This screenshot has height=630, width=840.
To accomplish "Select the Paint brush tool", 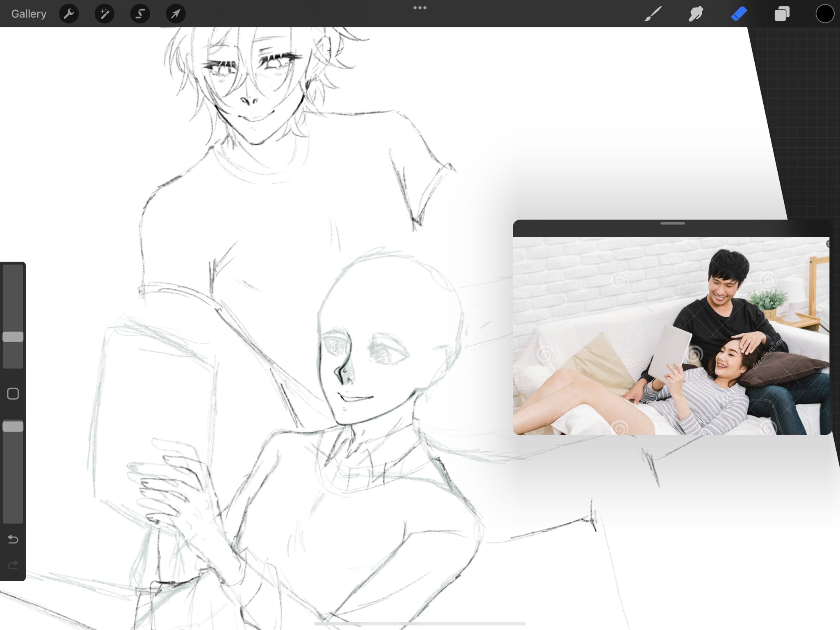I will click(653, 14).
